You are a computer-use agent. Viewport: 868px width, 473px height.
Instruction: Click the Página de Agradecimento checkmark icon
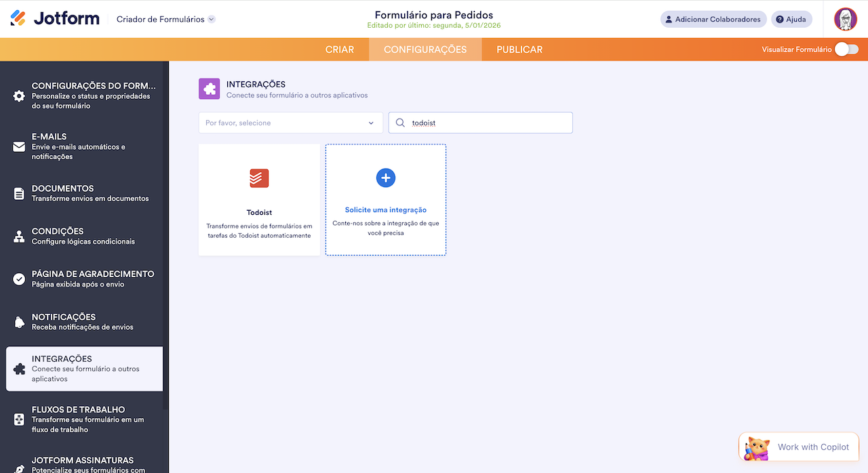19,279
